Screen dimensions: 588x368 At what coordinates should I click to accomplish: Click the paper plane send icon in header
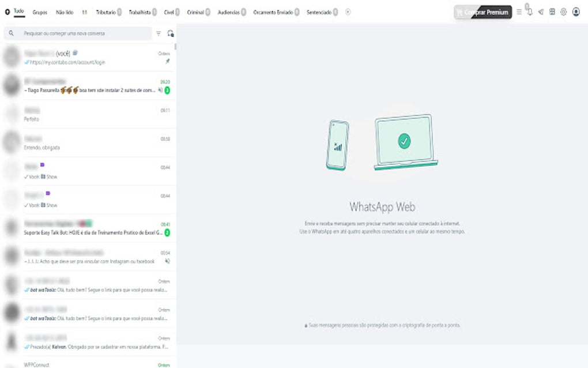[541, 12]
